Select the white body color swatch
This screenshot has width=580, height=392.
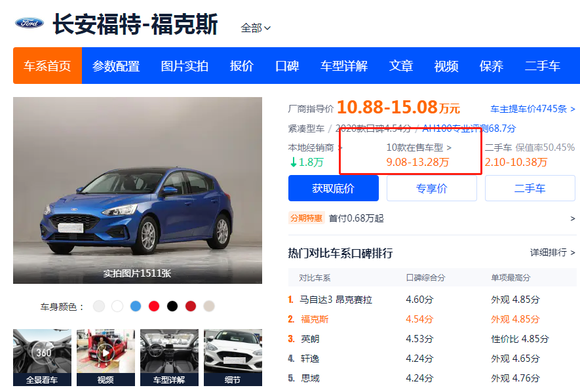tap(117, 306)
